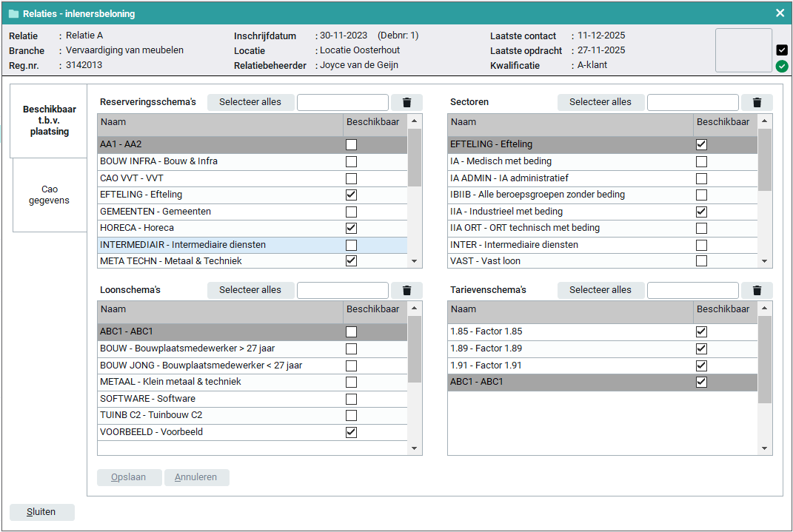Screen dimensions: 793x532
Task: Click the delete icon for Loonschema's
Action: click(x=406, y=290)
